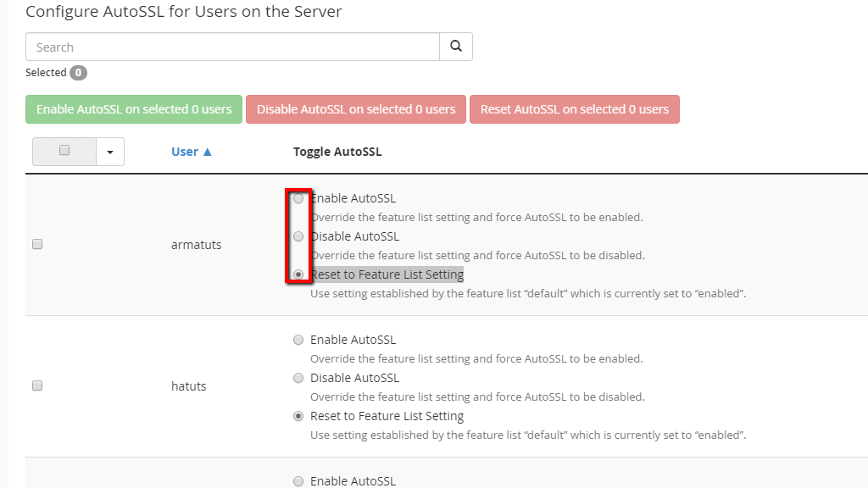The width and height of the screenshot is (868, 488).
Task: Click Disable AutoSSL on selected 0 users
Action: (x=355, y=108)
